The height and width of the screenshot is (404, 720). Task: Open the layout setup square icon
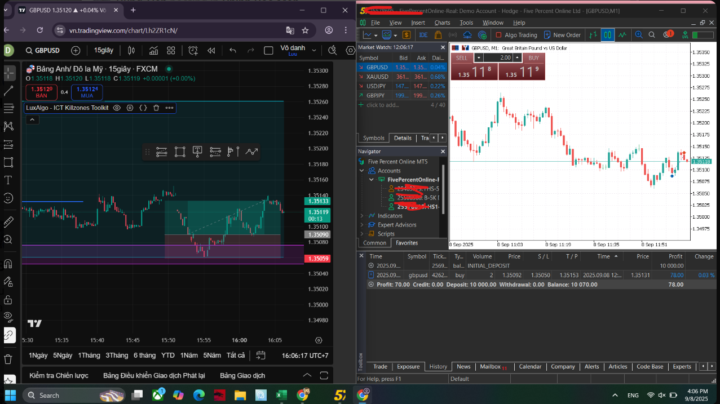point(269,50)
